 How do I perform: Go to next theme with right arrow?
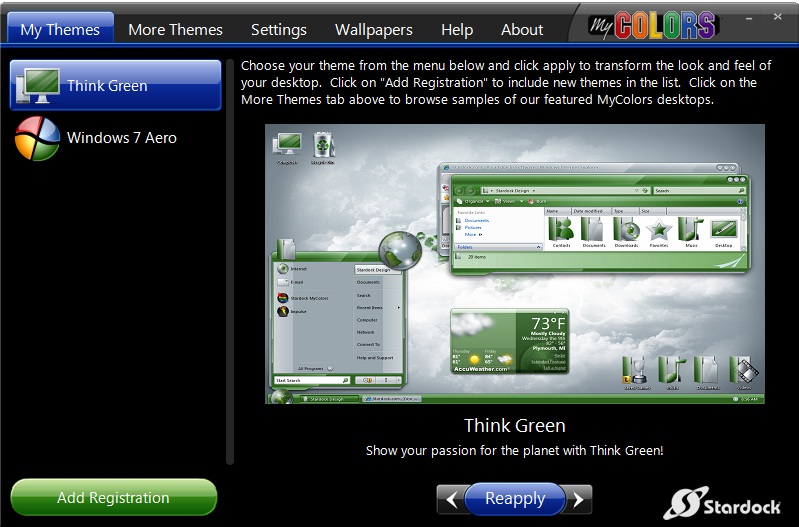coord(578,499)
